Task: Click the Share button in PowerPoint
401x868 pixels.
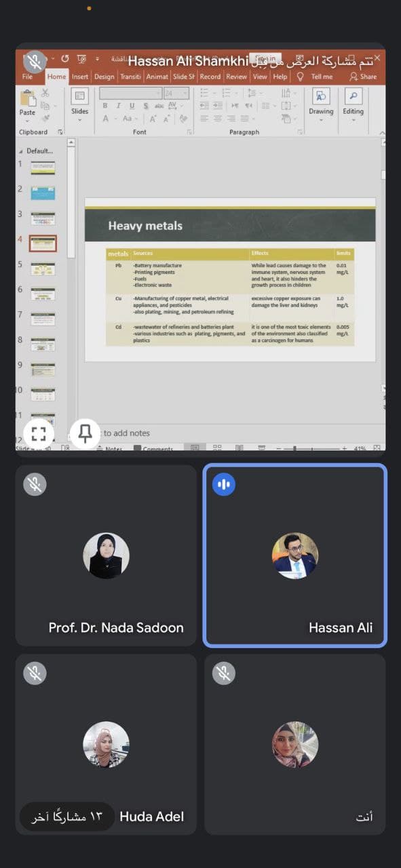Action: [x=363, y=77]
